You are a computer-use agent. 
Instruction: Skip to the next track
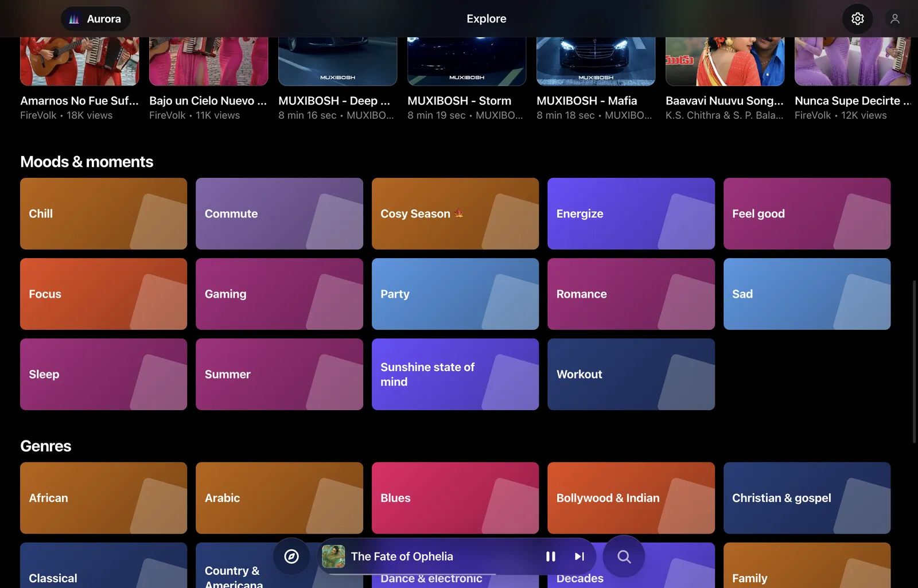pyautogui.click(x=579, y=556)
